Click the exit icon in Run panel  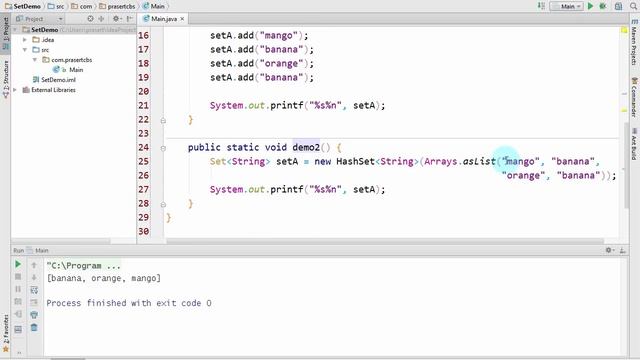coord(18,314)
